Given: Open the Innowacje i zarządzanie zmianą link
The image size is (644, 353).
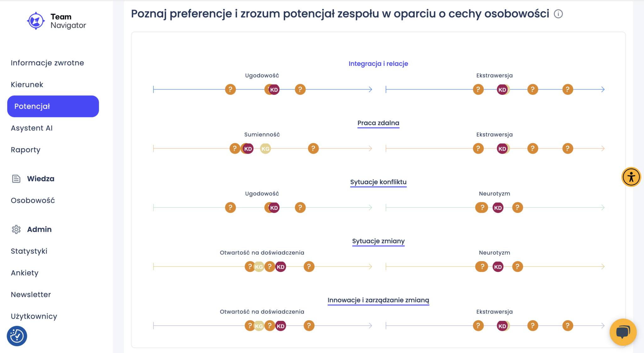Looking at the screenshot, I should (378, 300).
